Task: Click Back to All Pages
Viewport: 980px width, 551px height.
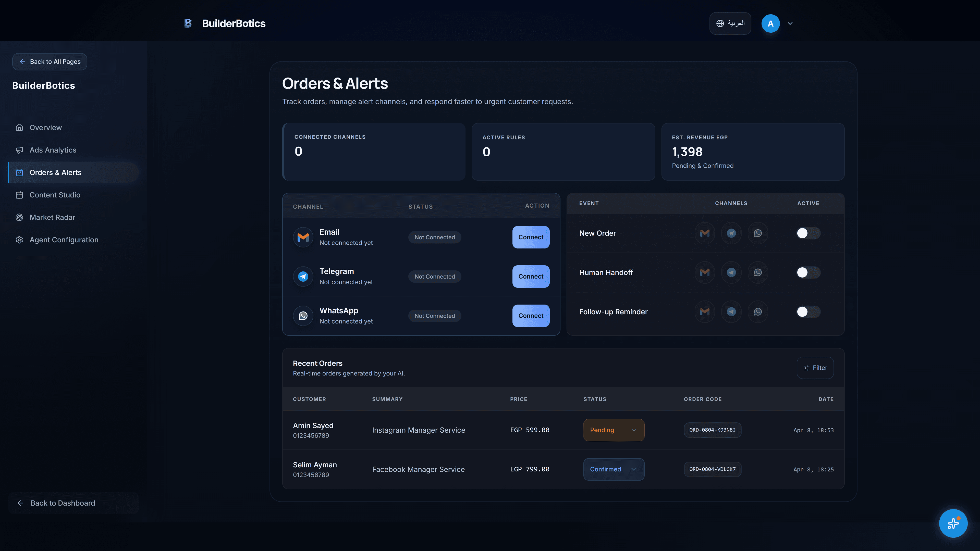Action: click(50, 61)
